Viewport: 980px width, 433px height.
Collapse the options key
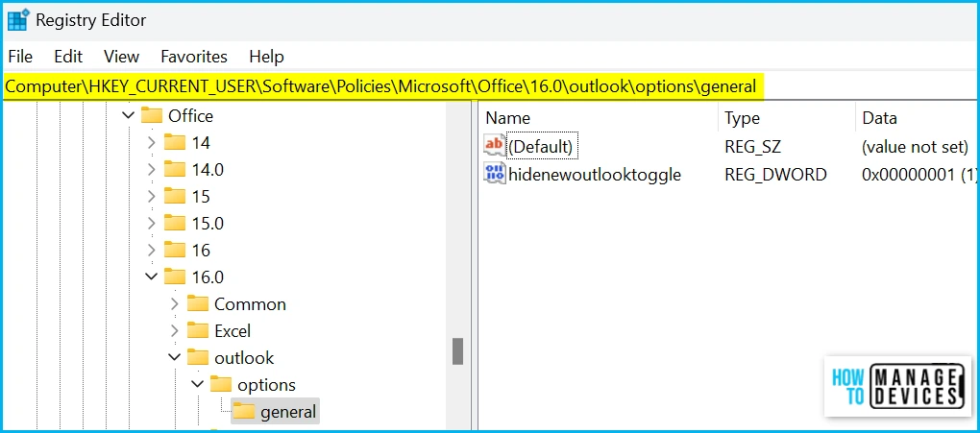coord(198,384)
